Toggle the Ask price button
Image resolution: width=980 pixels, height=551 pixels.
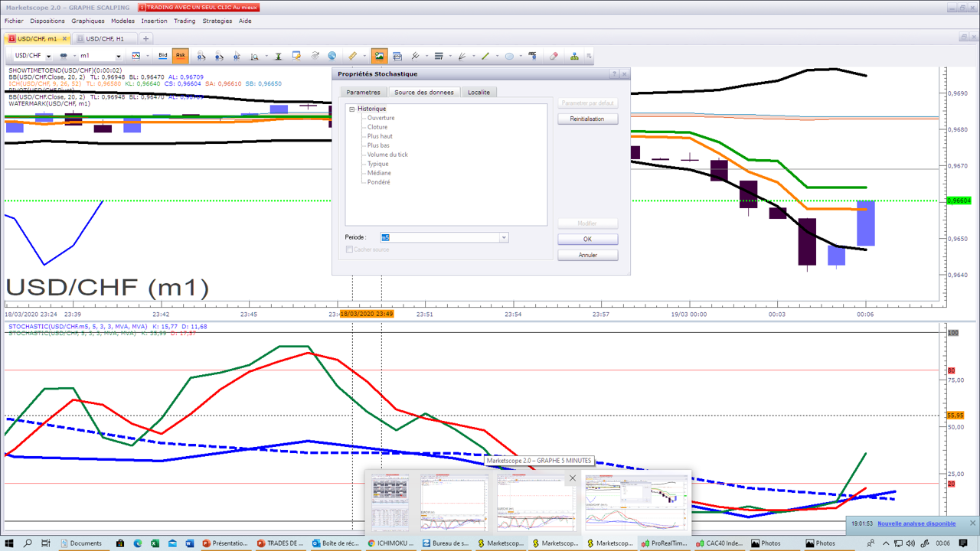coord(181,56)
